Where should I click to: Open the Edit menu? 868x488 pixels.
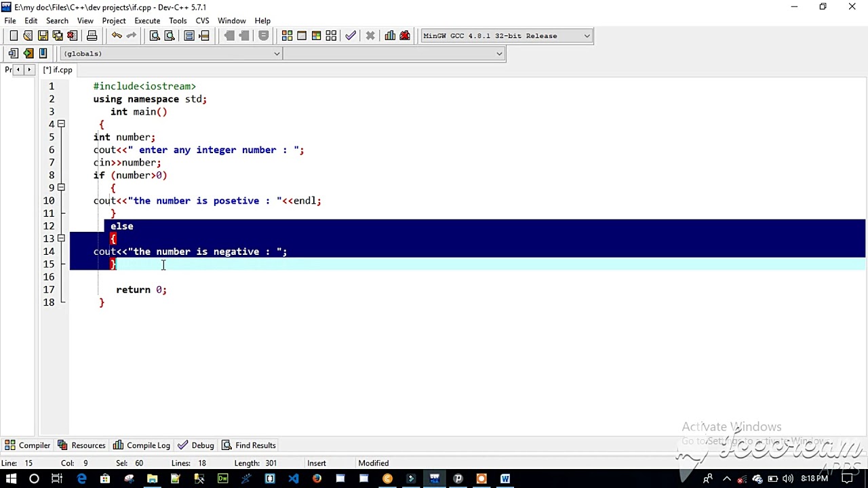(31, 21)
